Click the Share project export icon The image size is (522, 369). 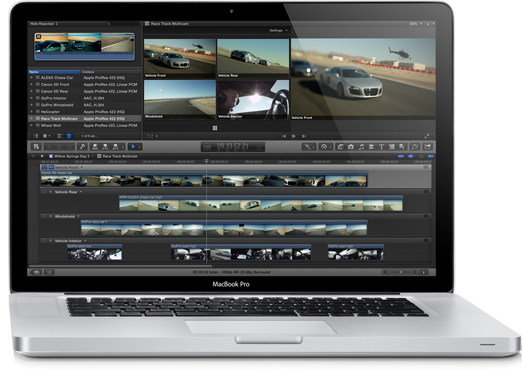click(x=427, y=147)
